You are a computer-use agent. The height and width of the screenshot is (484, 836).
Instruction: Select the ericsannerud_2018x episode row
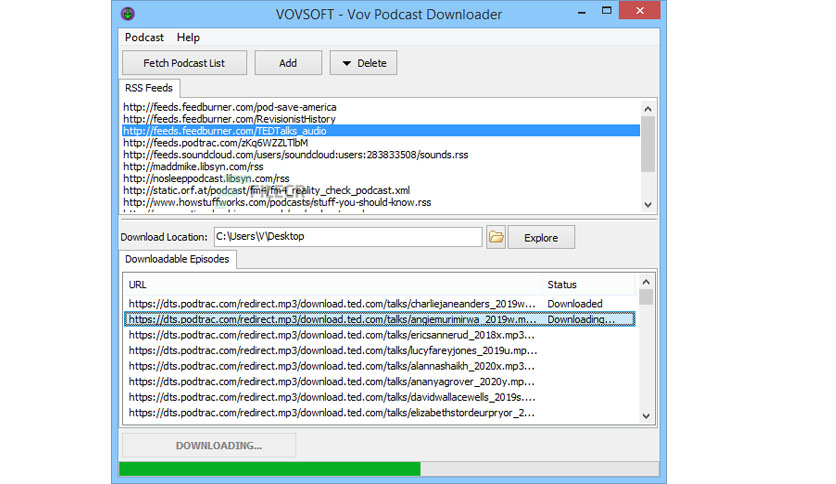(x=380, y=335)
